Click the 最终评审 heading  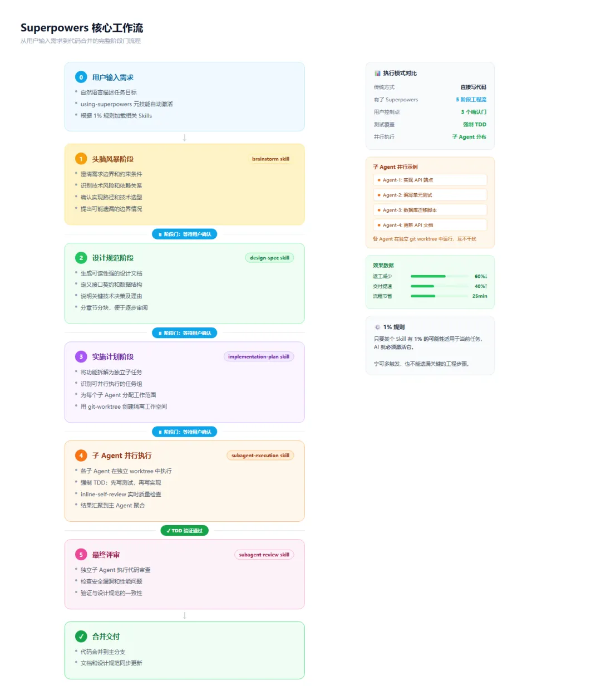point(106,555)
